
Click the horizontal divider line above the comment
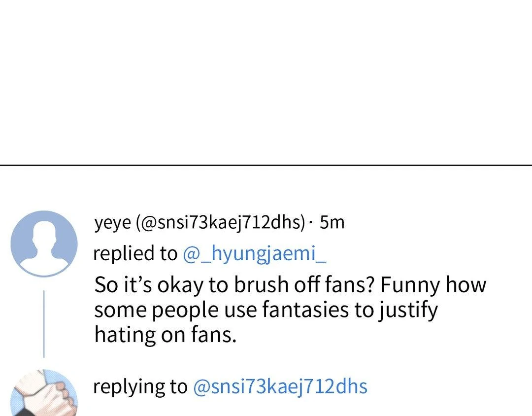click(266, 166)
